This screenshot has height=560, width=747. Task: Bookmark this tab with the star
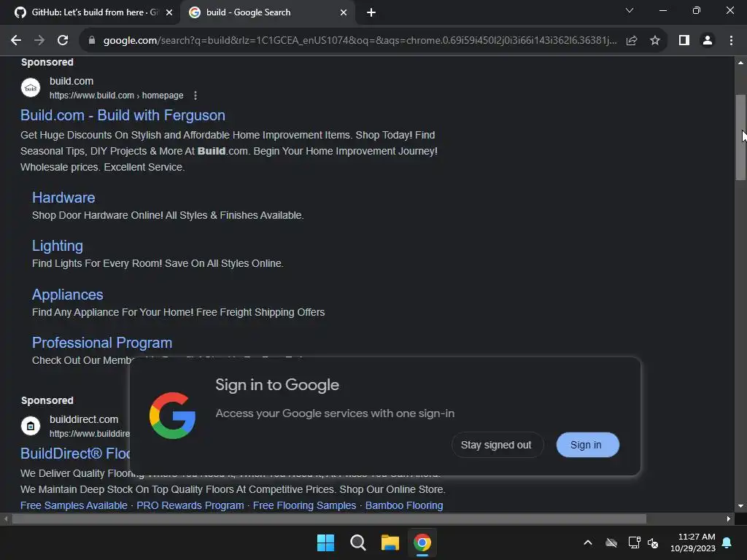655,41
